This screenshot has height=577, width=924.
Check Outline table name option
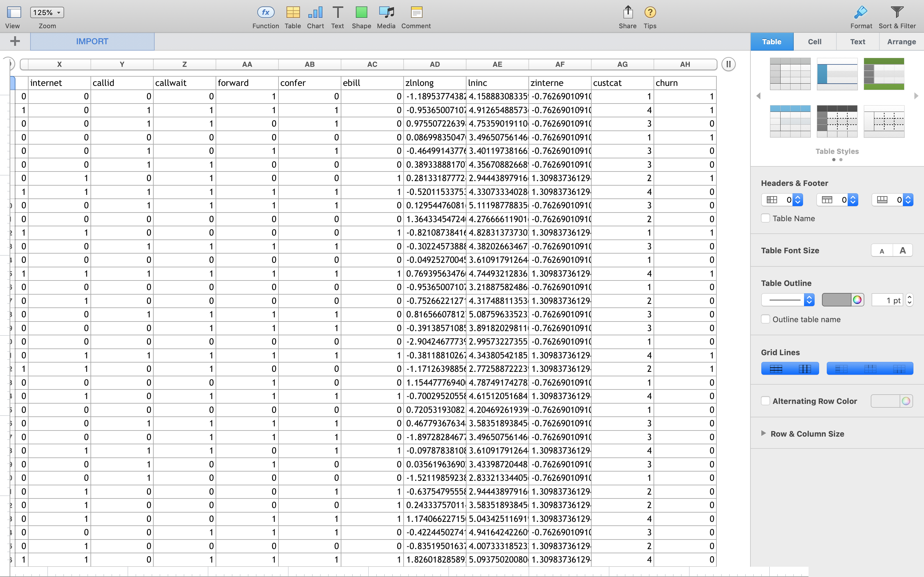click(766, 319)
